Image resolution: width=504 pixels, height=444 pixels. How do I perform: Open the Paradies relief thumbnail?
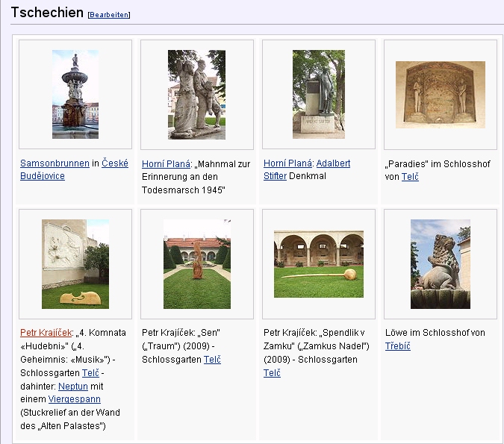pos(440,94)
